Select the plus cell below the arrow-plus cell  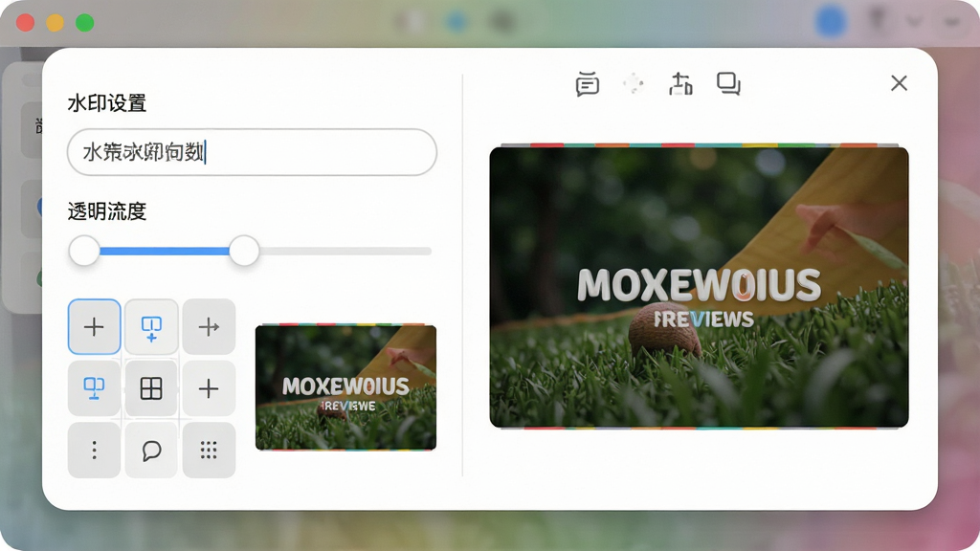point(209,388)
